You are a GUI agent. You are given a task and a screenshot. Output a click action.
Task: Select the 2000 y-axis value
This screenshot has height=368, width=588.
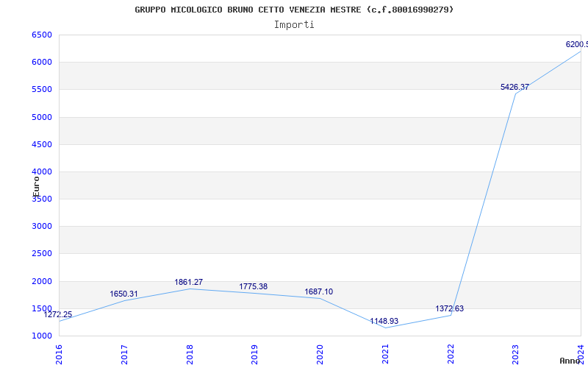tap(42, 281)
